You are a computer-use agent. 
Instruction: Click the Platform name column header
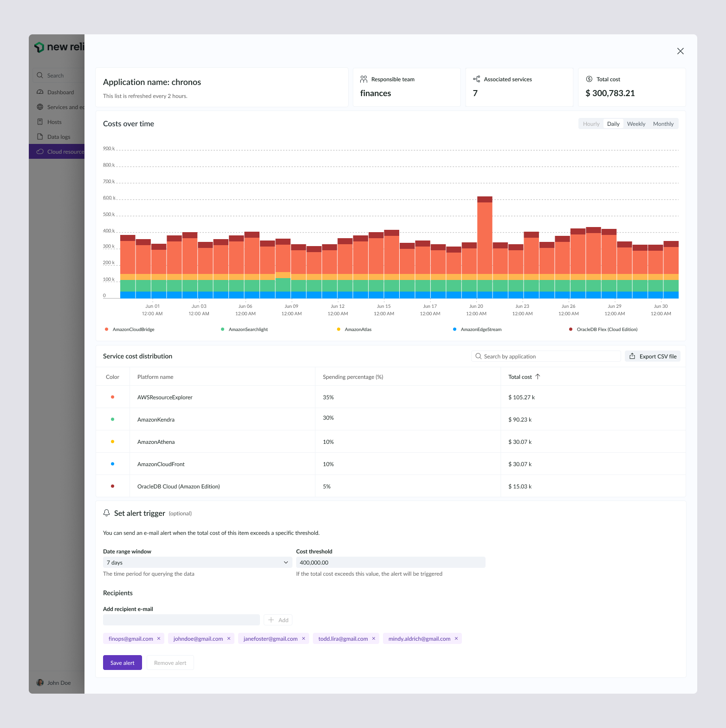(156, 377)
